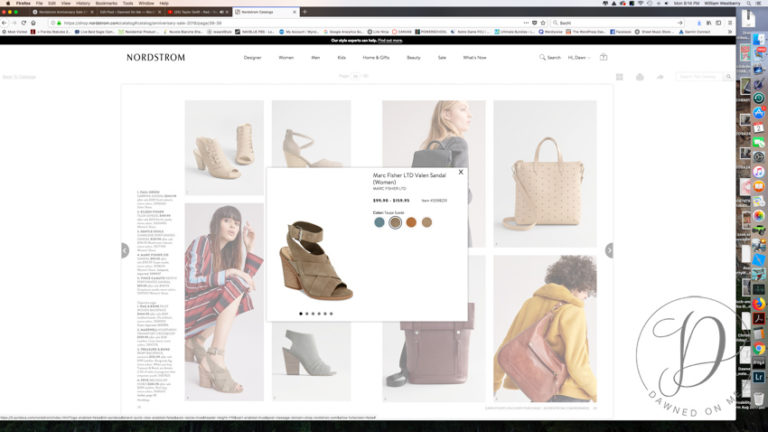Click the catalog page number field

(356, 76)
